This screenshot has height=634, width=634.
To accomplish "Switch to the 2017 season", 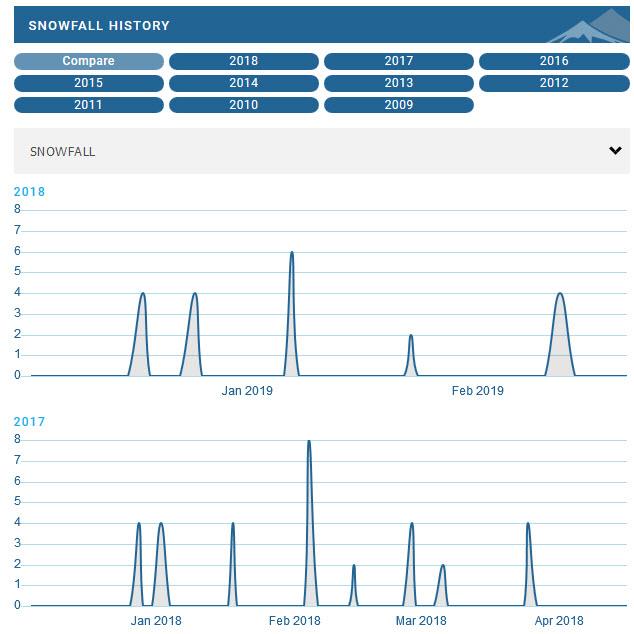I will (x=399, y=61).
